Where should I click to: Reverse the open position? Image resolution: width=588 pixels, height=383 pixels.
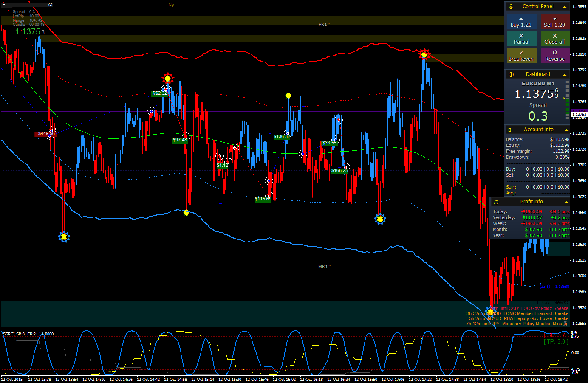click(x=554, y=56)
